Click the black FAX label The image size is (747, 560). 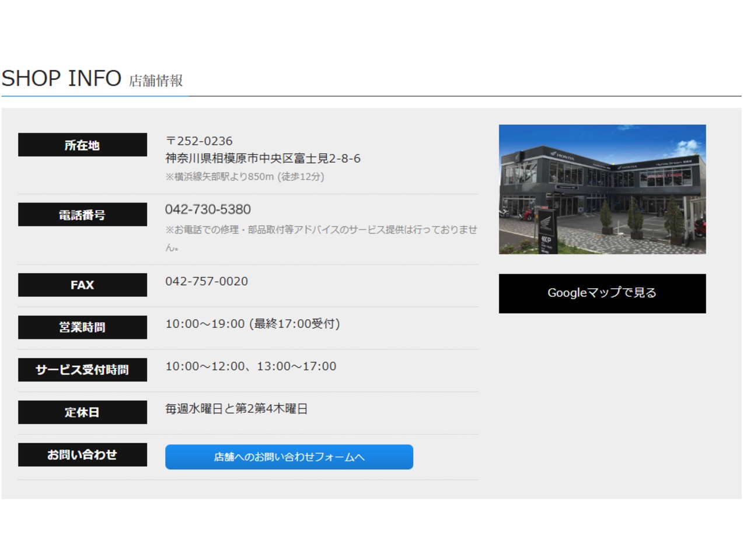pyautogui.click(x=82, y=285)
